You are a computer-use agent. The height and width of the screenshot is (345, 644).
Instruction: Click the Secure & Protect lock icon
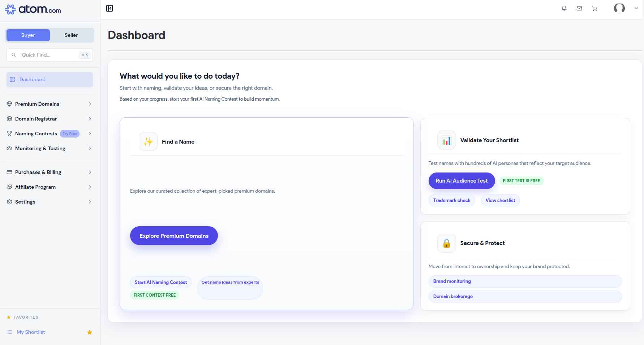coord(446,243)
